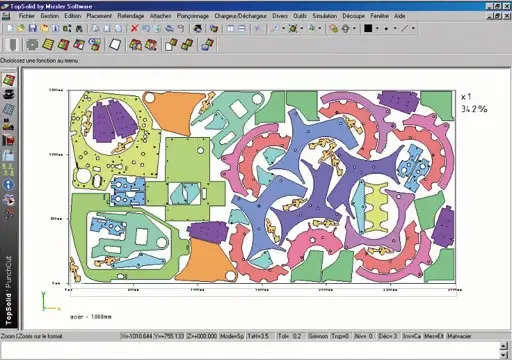Click the inner document restore button

pyautogui.click(x=498, y=16)
